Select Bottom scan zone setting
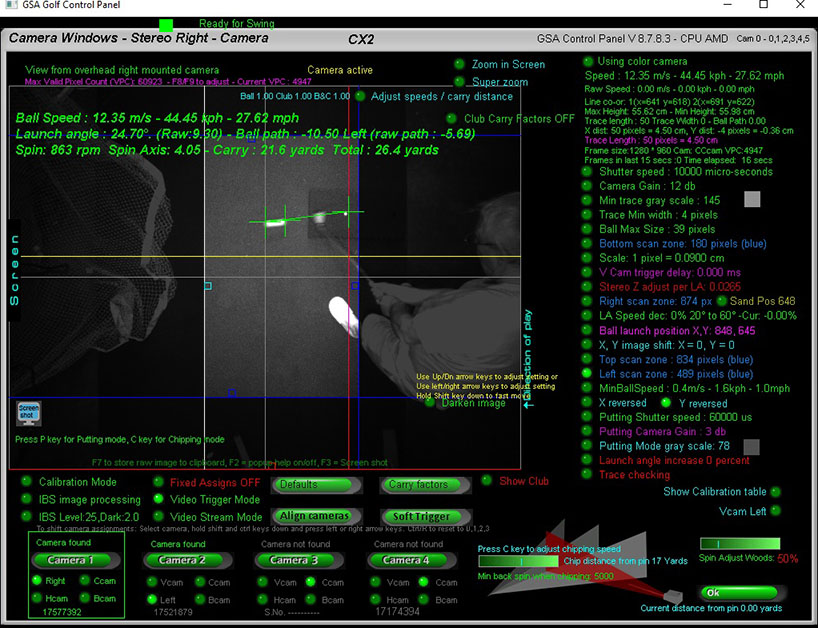Image resolution: width=818 pixels, height=628 pixels. pos(587,244)
